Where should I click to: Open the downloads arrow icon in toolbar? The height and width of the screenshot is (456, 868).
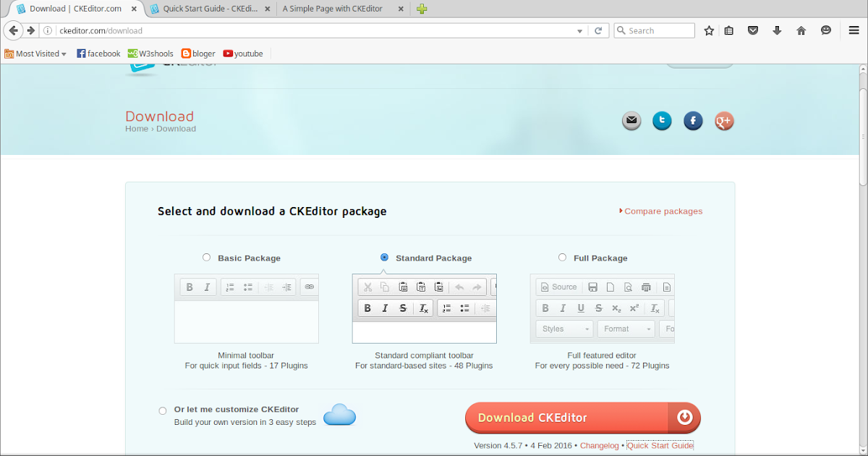pyautogui.click(x=777, y=30)
